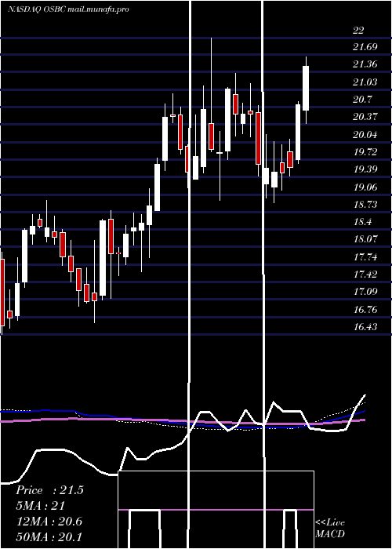392x549 pixels.
Task: Click the Price : 21.5 readout
Action: 49,490
